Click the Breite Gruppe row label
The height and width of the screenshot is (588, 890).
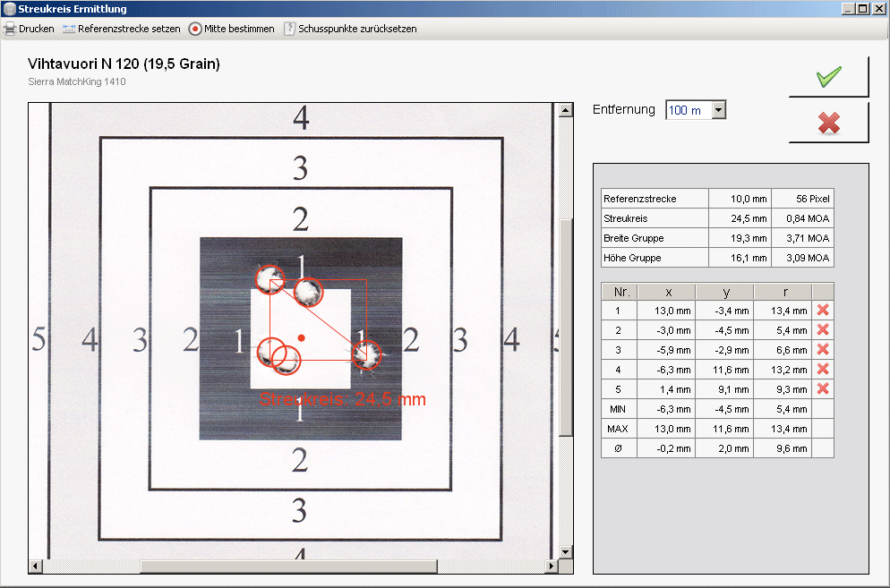click(x=633, y=238)
